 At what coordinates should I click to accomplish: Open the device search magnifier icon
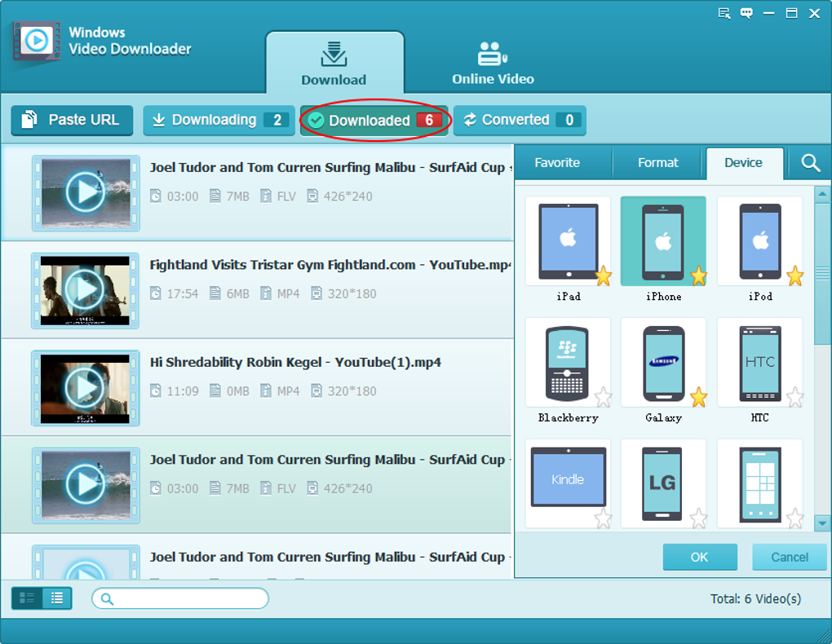[x=810, y=163]
